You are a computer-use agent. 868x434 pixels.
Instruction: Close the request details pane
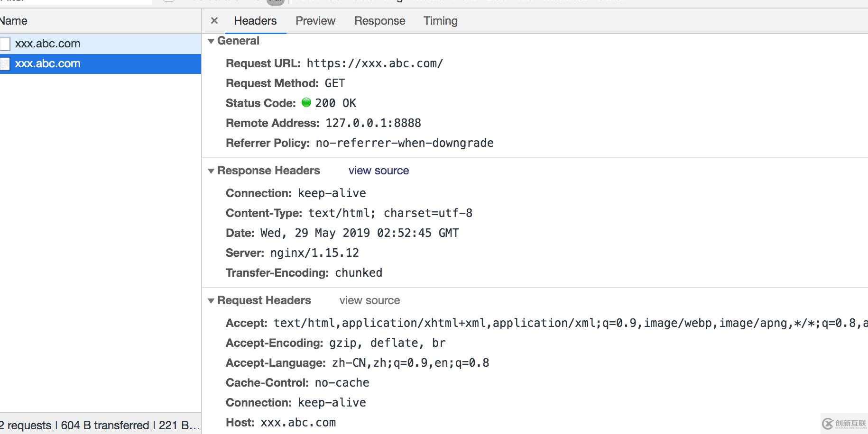point(214,20)
